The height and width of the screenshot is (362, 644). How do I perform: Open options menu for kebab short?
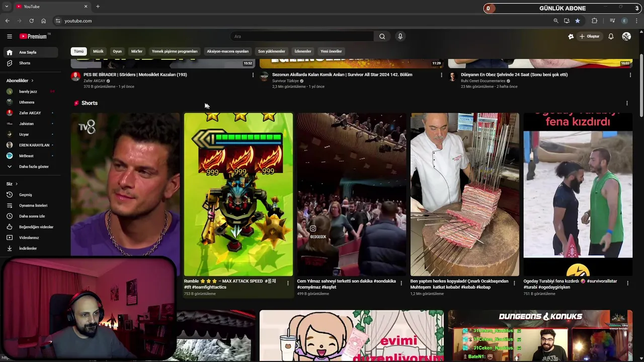(x=514, y=283)
